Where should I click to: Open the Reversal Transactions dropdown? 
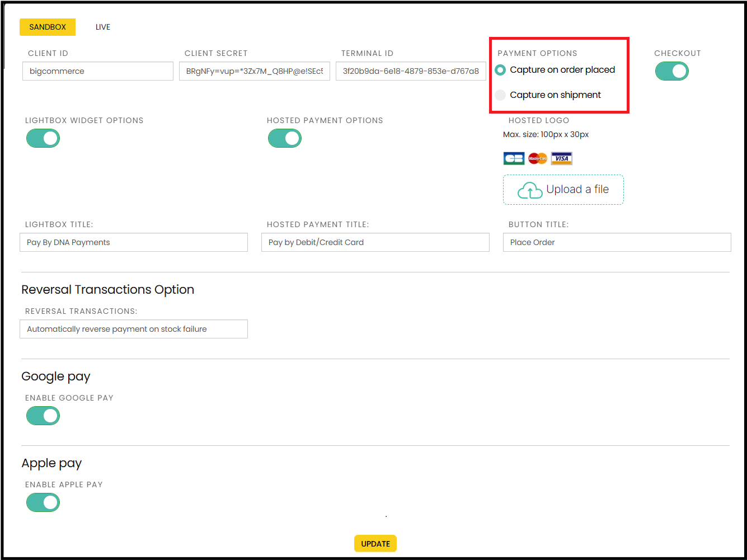pyautogui.click(x=134, y=329)
